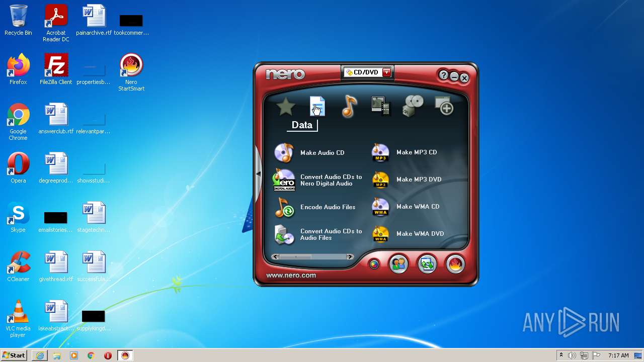The height and width of the screenshot is (362, 644).
Task: Click the task list scrollbar right arrow
Action: click(350, 257)
